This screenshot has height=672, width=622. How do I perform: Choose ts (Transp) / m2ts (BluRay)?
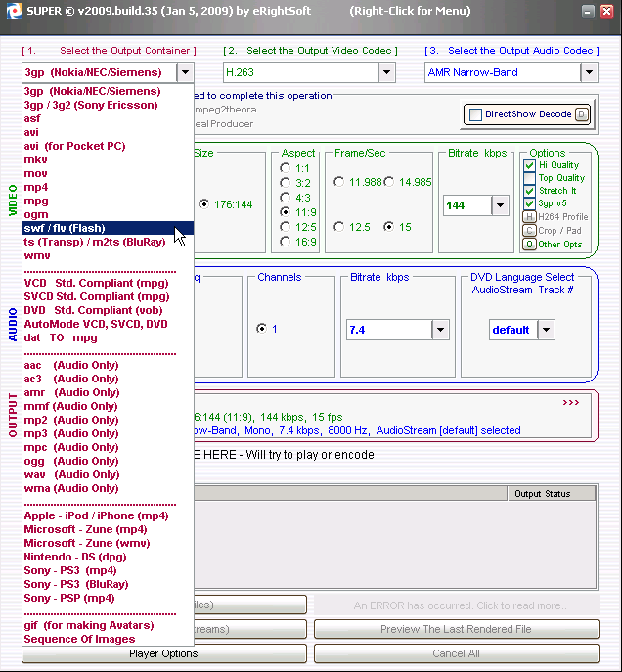(108, 242)
